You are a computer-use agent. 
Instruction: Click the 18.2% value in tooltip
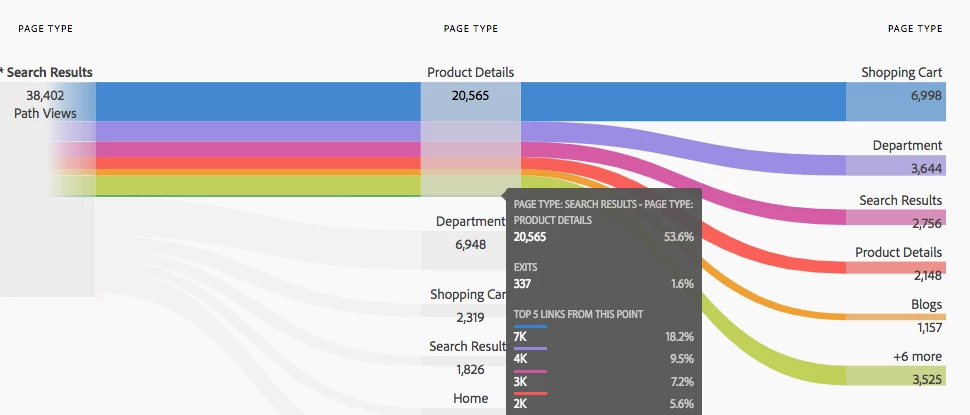tap(680, 337)
